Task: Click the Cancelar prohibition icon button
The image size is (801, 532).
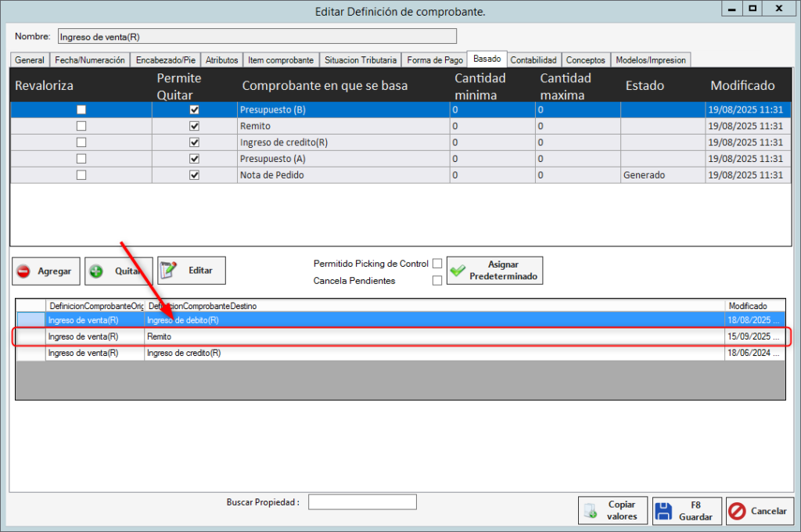Action: pyautogui.click(x=737, y=511)
